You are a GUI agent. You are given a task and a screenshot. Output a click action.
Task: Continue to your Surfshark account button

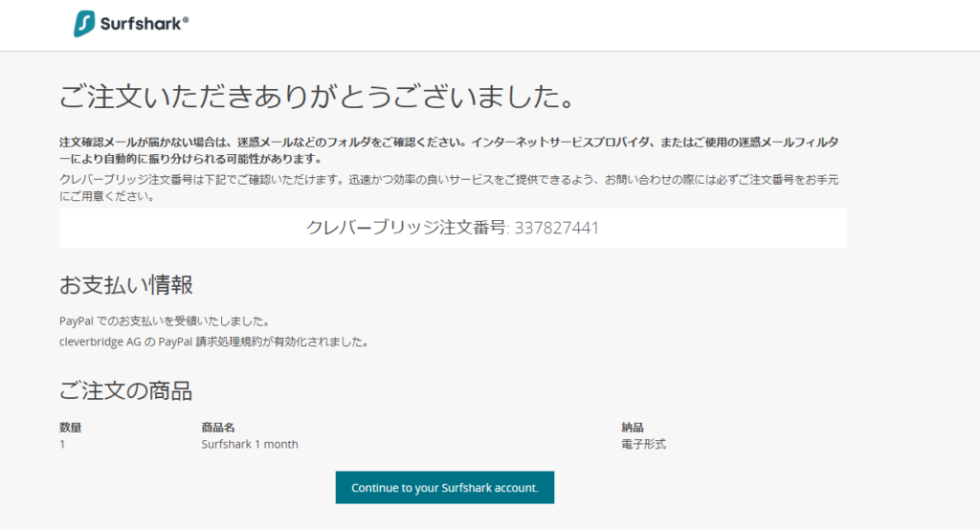point(444,488)
